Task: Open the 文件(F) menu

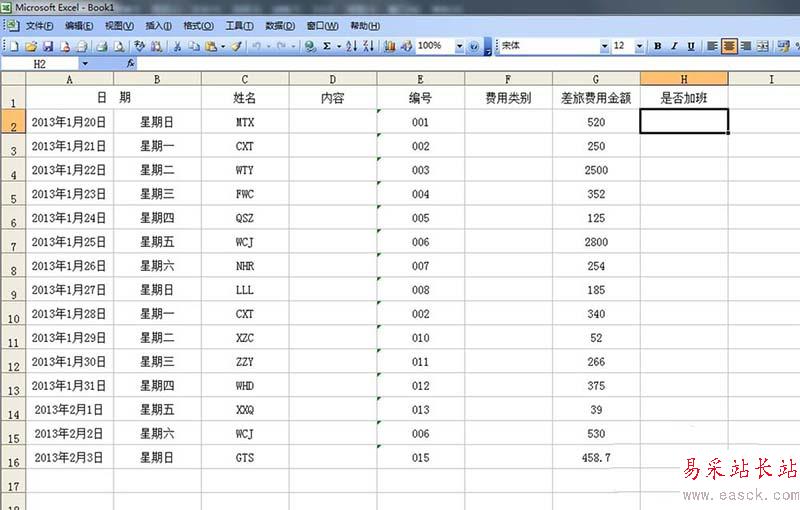Action: pyautogui.click(x=39, y=26)
